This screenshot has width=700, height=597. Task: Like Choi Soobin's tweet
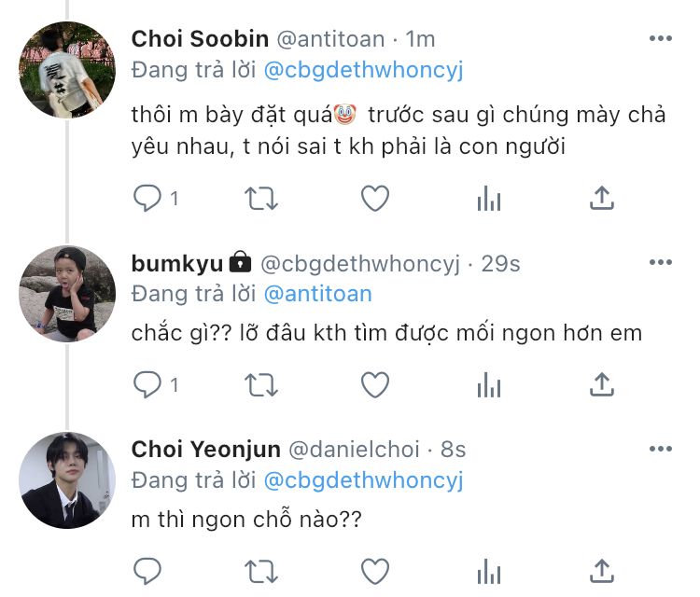(x=374, y=197)
